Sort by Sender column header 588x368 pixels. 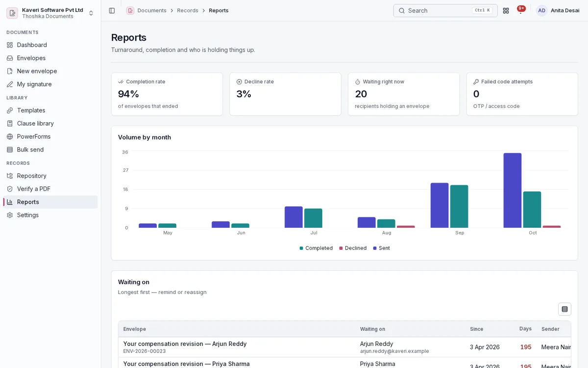tap(550, 329)
